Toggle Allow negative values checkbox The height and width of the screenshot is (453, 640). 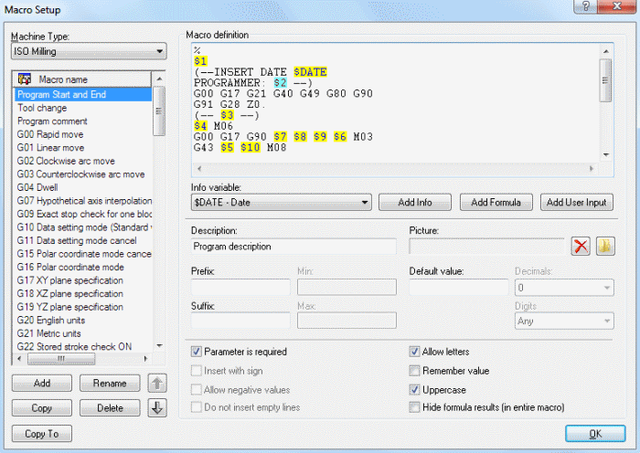(x=196, y=390)
